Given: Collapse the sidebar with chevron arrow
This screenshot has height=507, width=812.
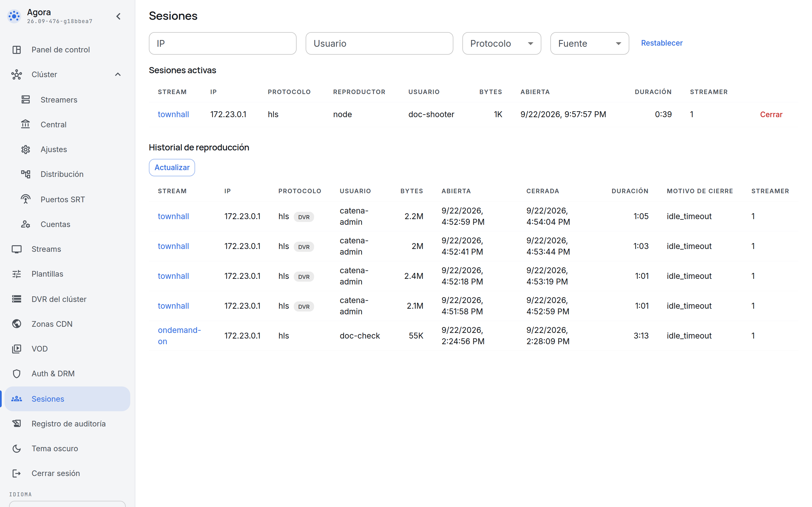Looking at the screenshot, I should [118, 16].
